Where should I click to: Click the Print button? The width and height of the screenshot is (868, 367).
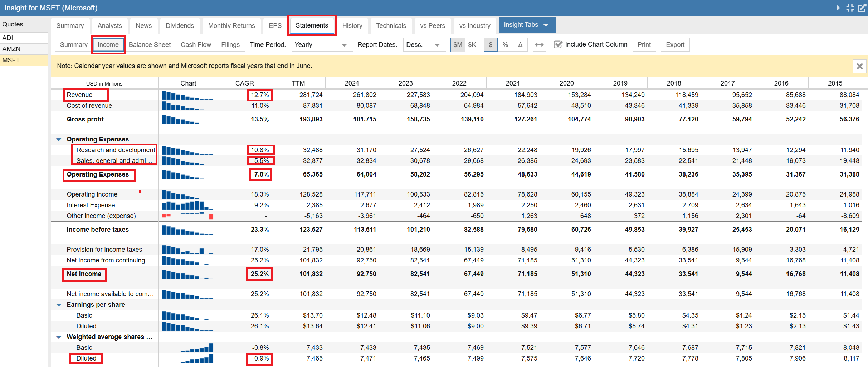(x=644, y=45)
